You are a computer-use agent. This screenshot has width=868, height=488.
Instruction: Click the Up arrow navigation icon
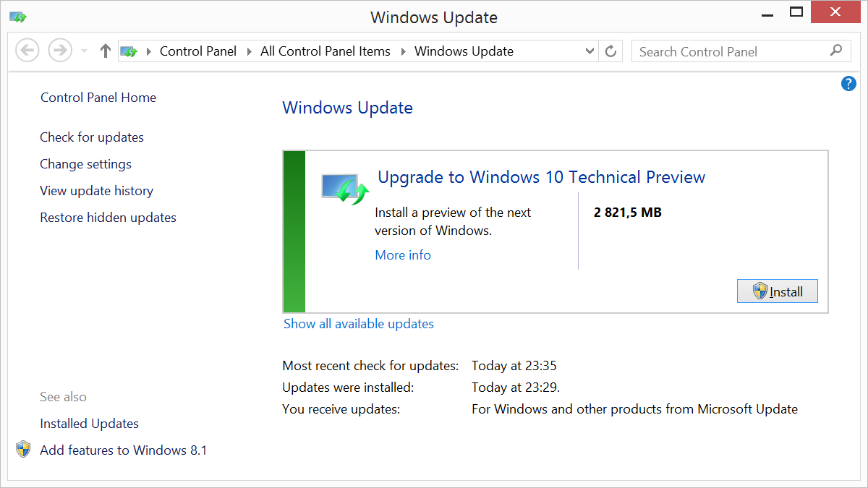point(105,51)
